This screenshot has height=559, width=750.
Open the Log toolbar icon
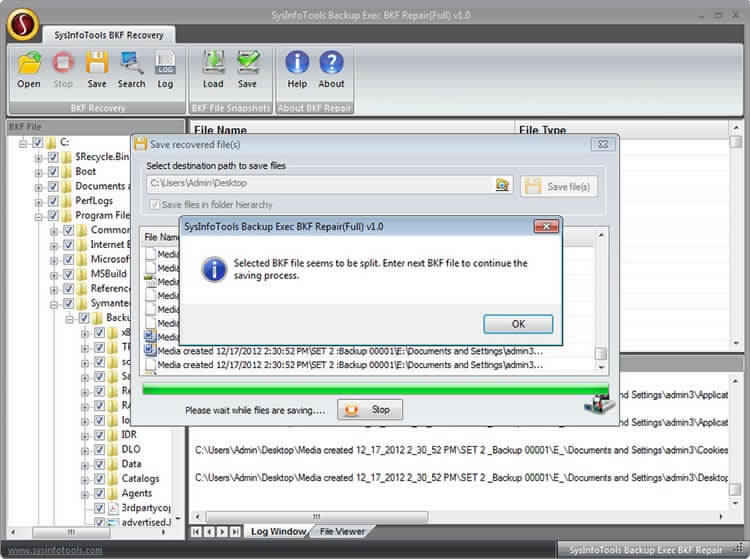point(165,70)
